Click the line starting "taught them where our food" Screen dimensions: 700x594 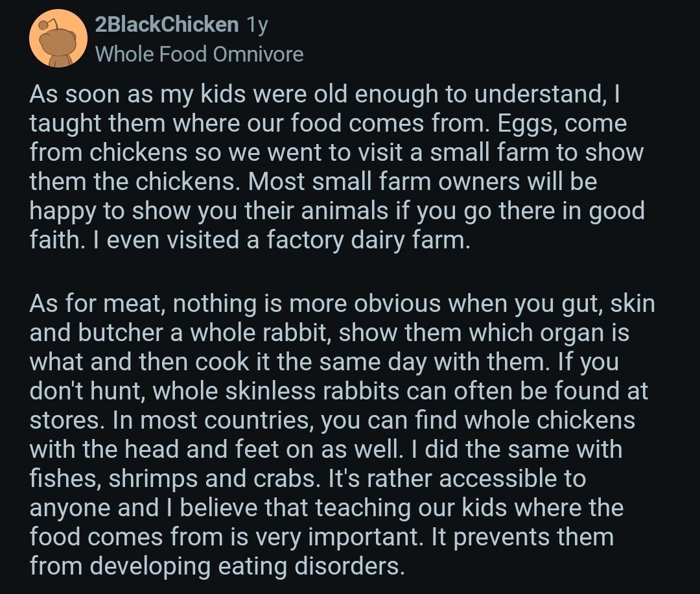tap(327, 124)
